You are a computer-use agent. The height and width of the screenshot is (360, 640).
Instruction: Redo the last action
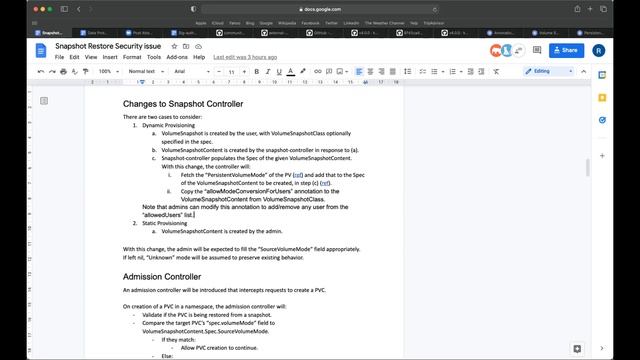[x=52, y=71]
